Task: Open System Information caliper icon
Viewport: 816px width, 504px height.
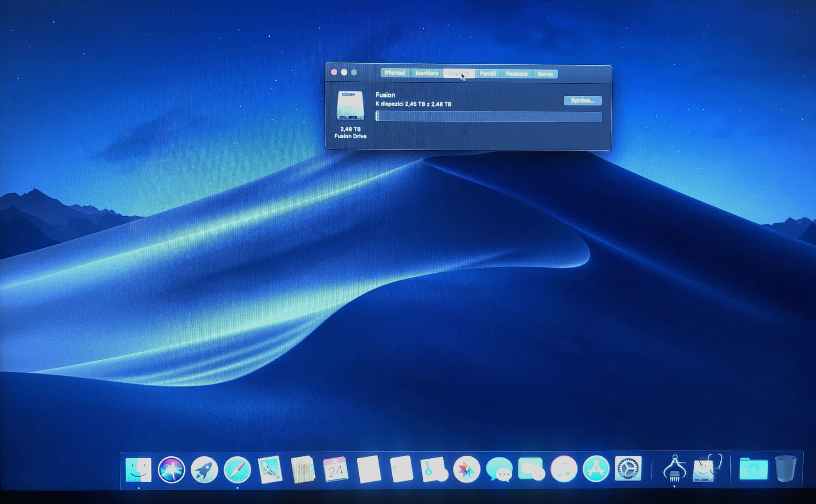Action: pos(674,469)
